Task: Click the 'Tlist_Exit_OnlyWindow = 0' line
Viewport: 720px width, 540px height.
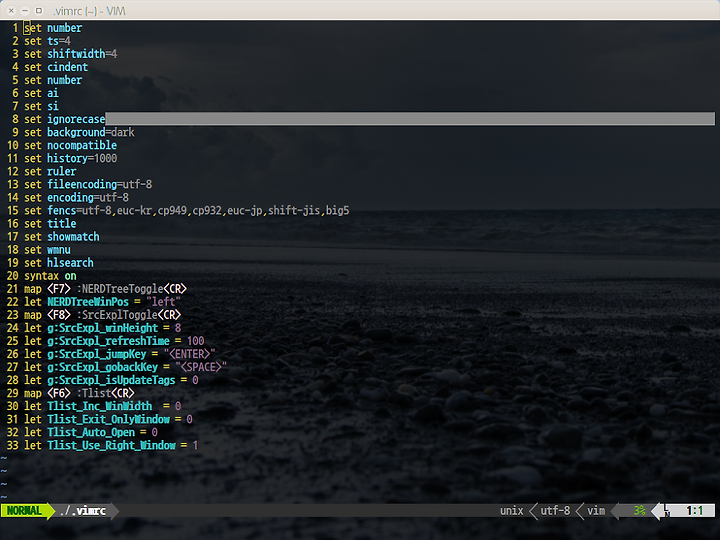Action: (108, 419)
